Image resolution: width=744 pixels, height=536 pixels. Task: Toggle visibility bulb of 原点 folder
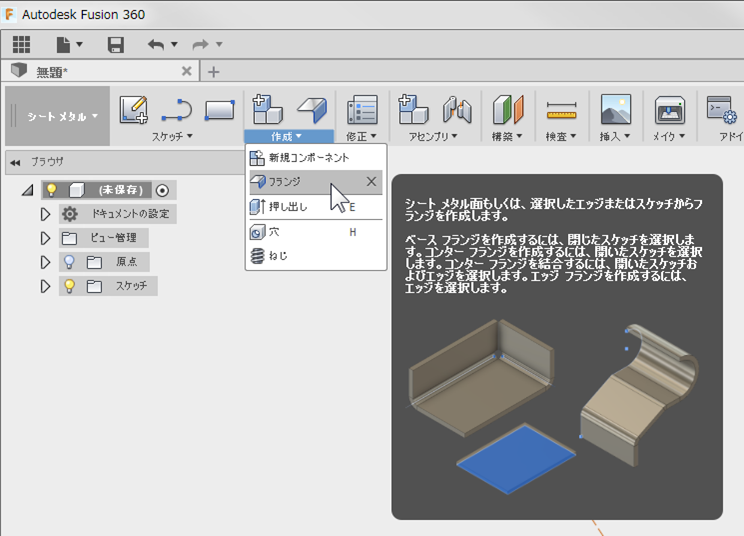tap(69, 262)
